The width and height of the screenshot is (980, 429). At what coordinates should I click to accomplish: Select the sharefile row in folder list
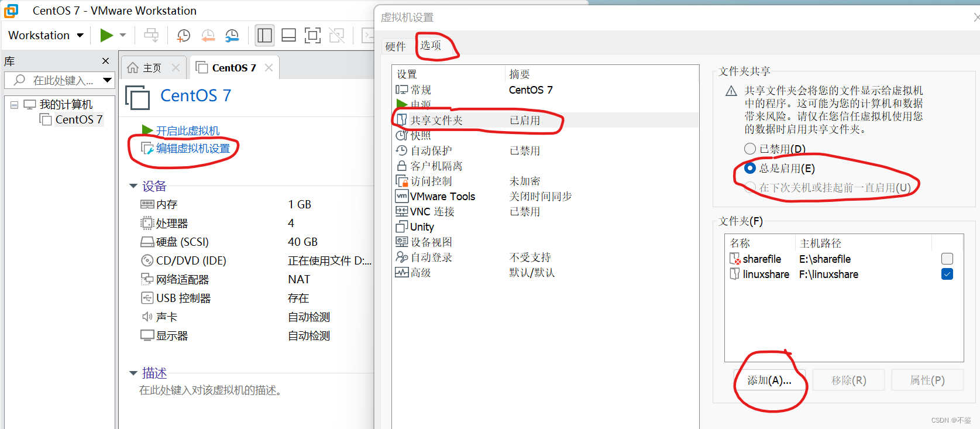[844, 259]
